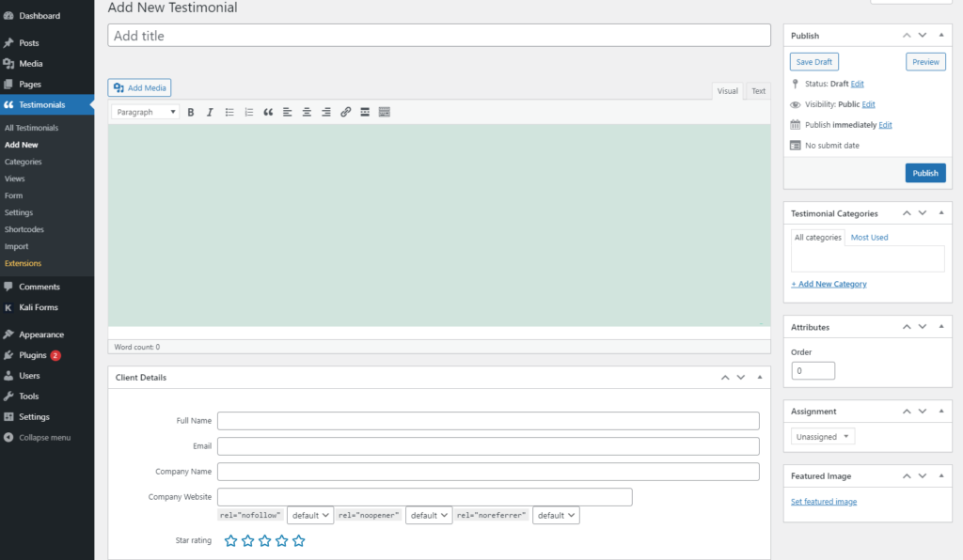
Task: Align text right
Action: (326, 112)
